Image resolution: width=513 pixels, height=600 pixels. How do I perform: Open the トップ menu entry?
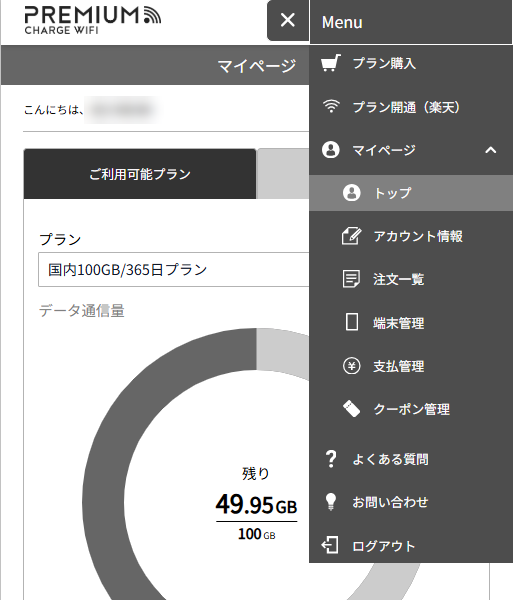[x=411, y=193]
